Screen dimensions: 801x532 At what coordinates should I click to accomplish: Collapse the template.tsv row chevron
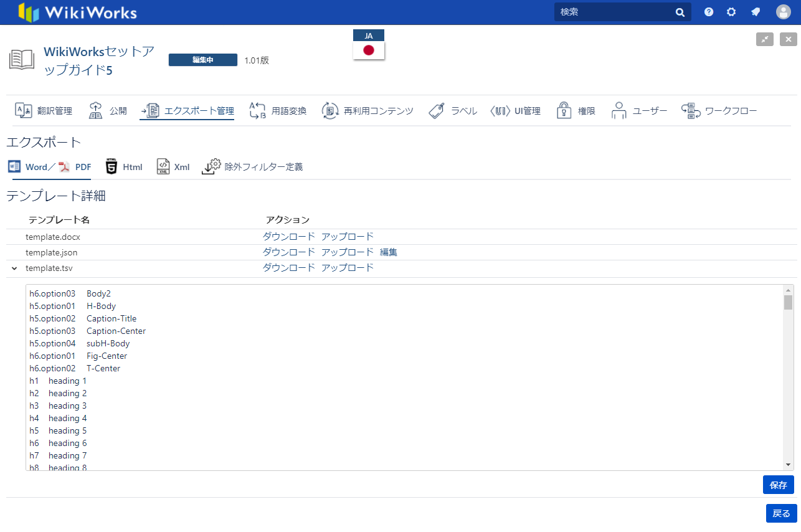tap(14, 268)
